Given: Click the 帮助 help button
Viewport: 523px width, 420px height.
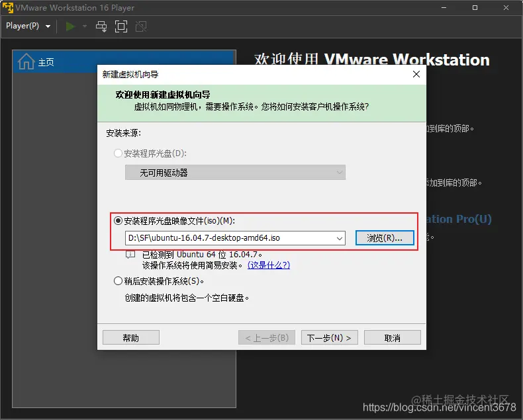Looking at the screenshot, I should point(131,338).
